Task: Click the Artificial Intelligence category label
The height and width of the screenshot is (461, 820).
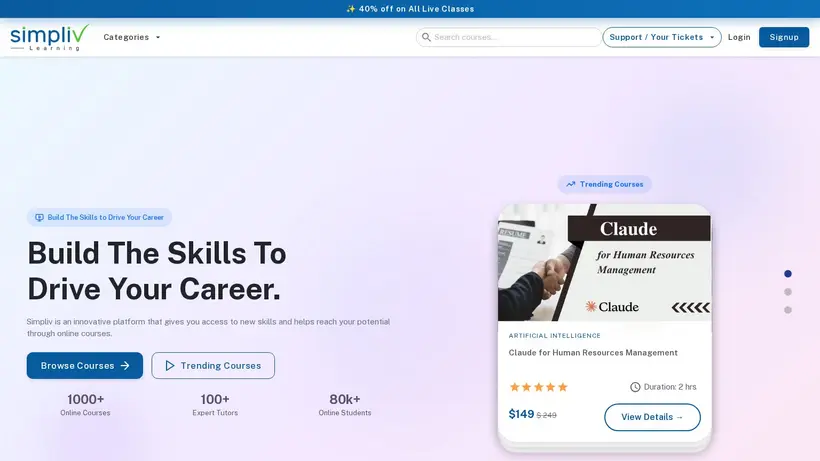Action: click(554, 336)
